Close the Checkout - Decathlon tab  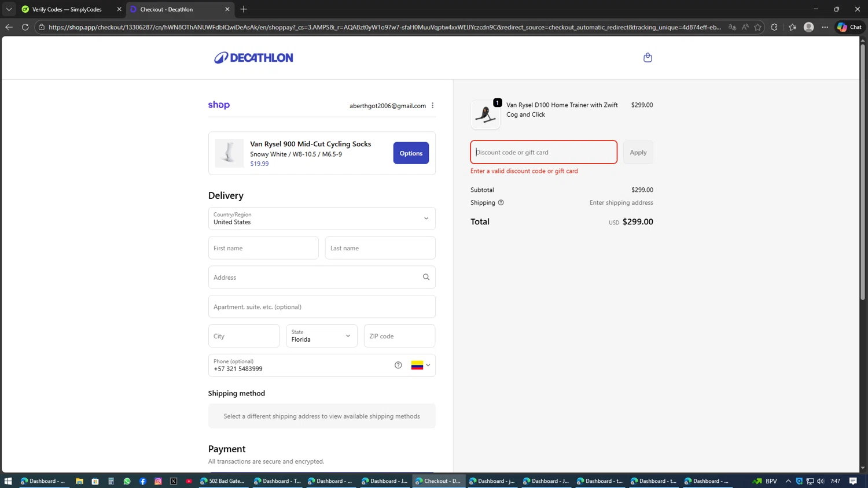point(227,9)
